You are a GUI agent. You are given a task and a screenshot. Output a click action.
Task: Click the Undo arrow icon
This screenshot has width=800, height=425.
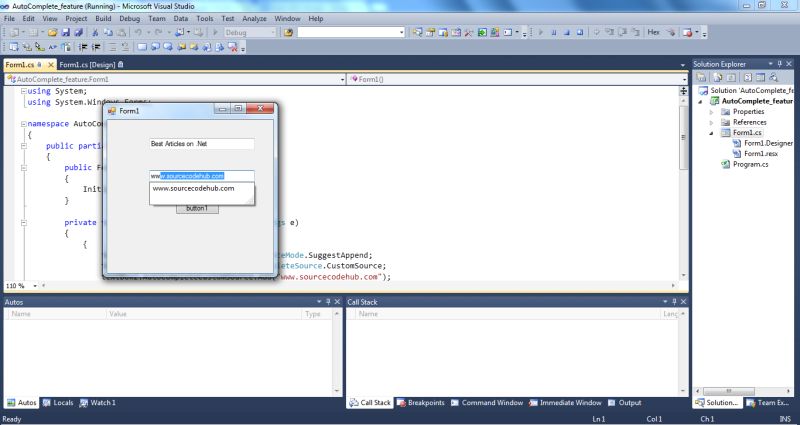[x=138, y=32]
